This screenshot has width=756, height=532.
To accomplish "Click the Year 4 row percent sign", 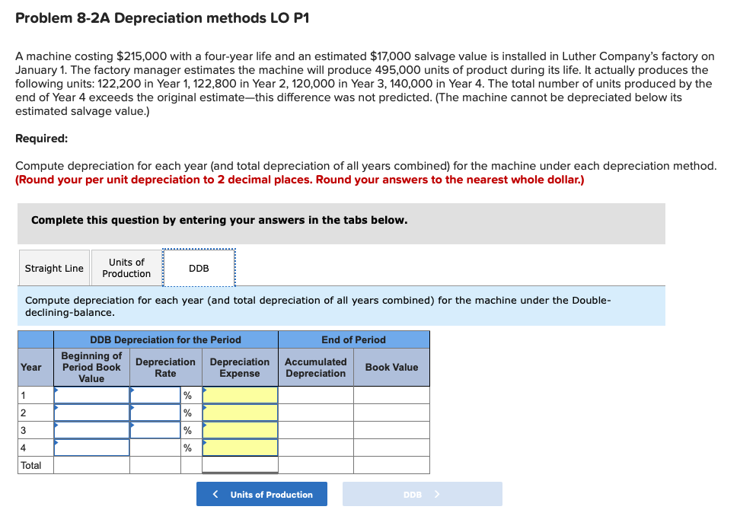I will (x=187, y=448).
